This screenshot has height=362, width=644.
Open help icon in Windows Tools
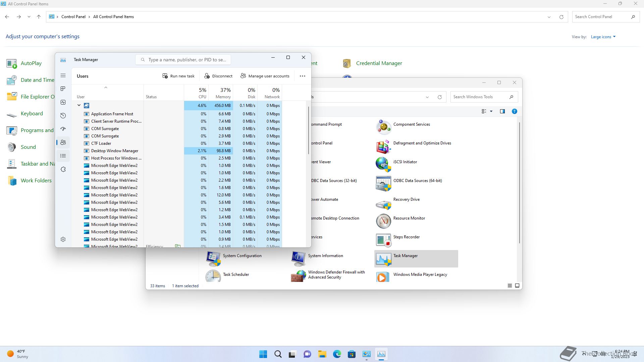click(514, 111)
